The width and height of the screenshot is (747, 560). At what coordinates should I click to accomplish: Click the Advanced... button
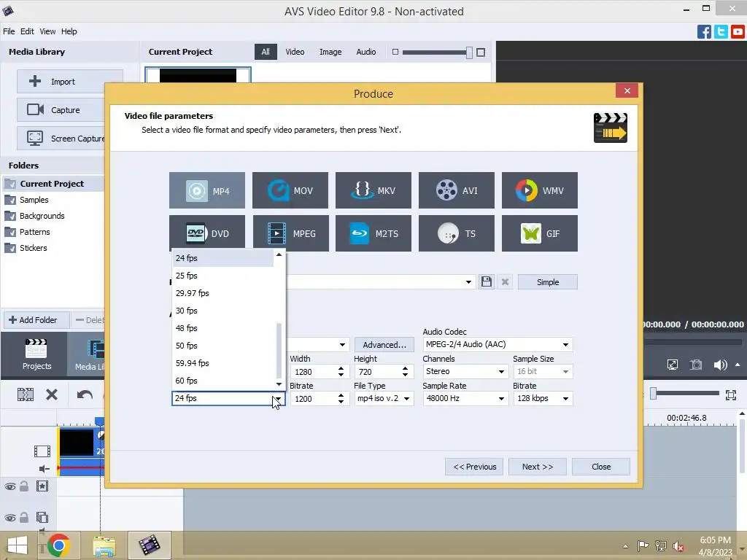pyautogui.click(x=384, y=345)
